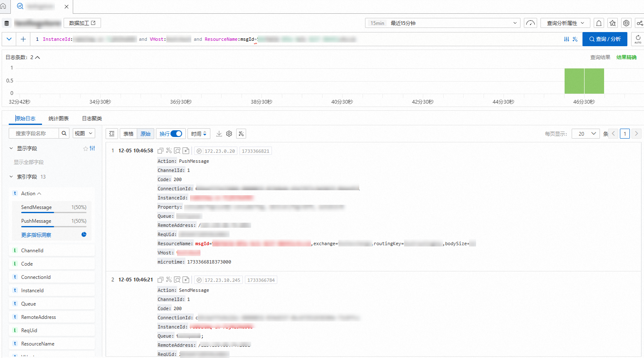
Task: Click 结果精确 result status link
Action: point(627,57)
